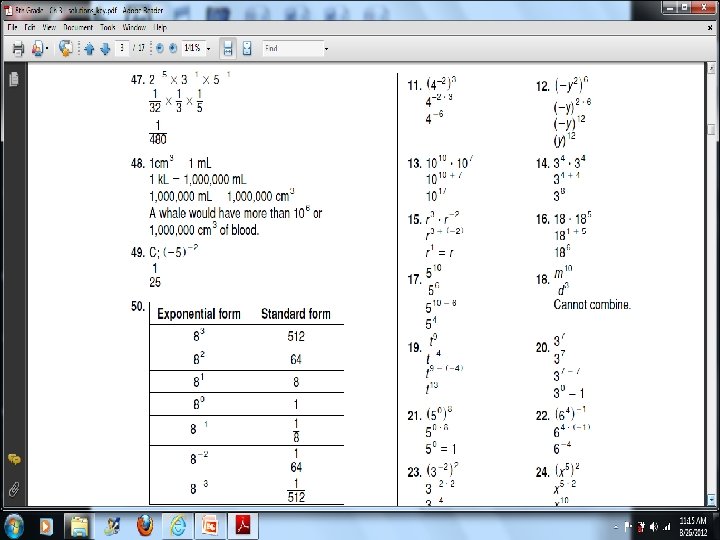Image resolution: width=720 pixels, height=540 pixels.
Task: Open the Attachments paperclip panel
Action: (14, 489)
